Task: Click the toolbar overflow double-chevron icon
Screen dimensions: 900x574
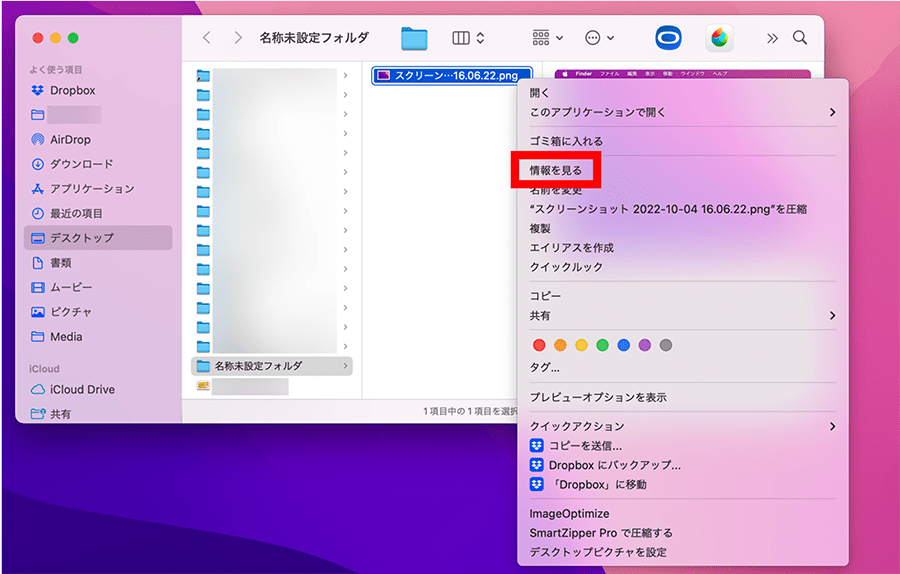Action: click(x=772, y=38)
